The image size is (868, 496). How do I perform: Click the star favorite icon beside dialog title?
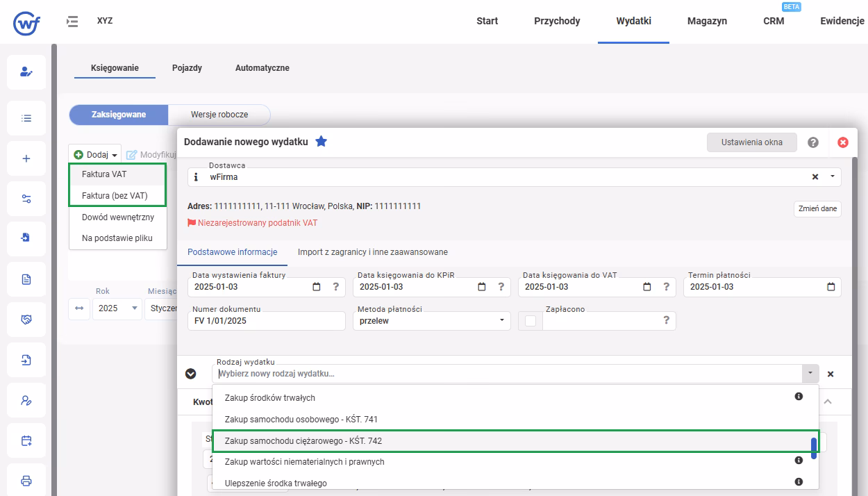pyautogui.click(x=321, y=142)
